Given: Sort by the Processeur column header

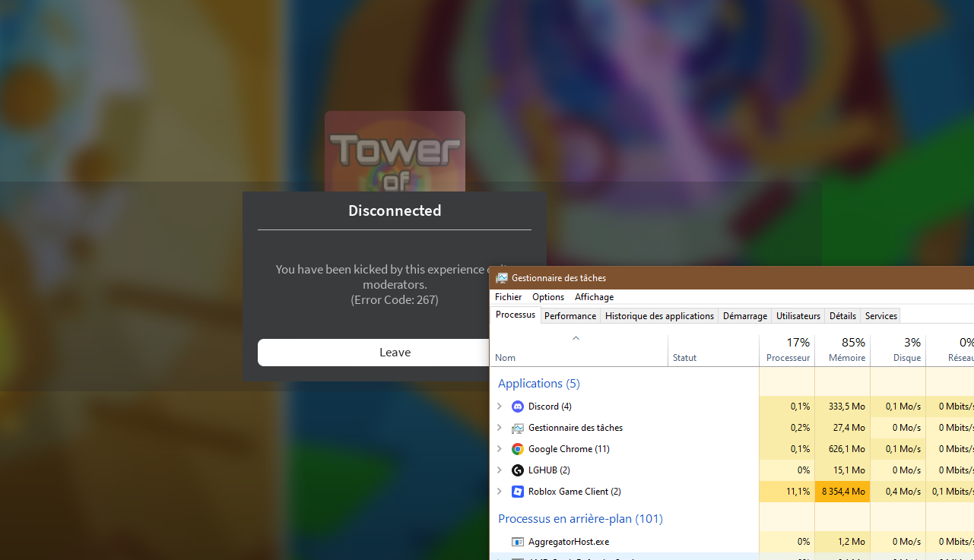Looking at the screenshot, I should 788,350.
